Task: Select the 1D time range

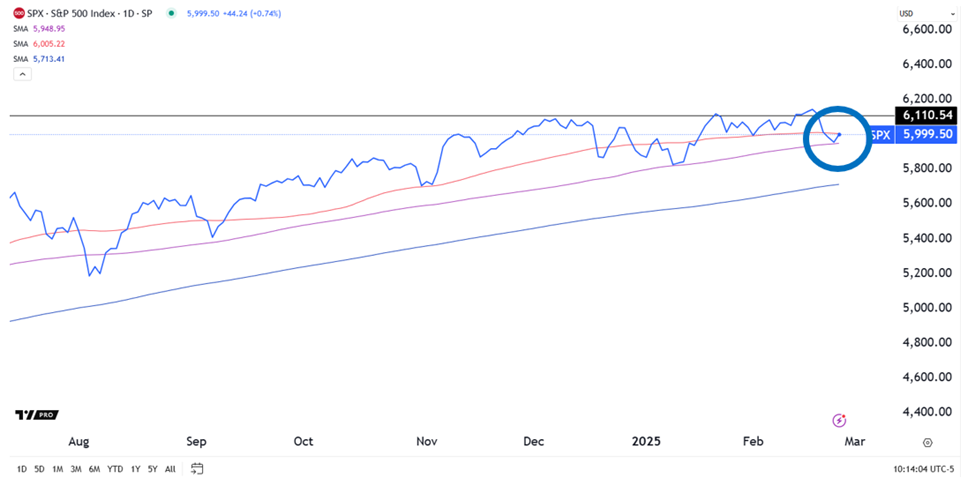Action: coord(22,468)
